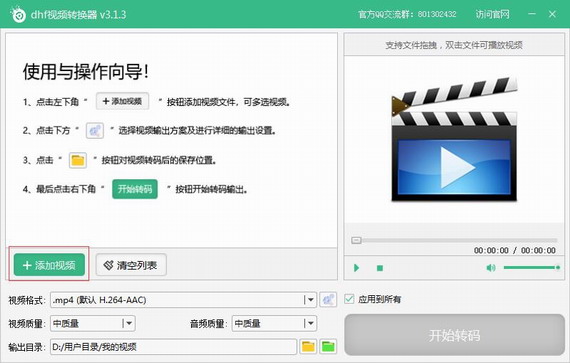
Task: Expand the 视频格式 dropdown
Action: 310,300
